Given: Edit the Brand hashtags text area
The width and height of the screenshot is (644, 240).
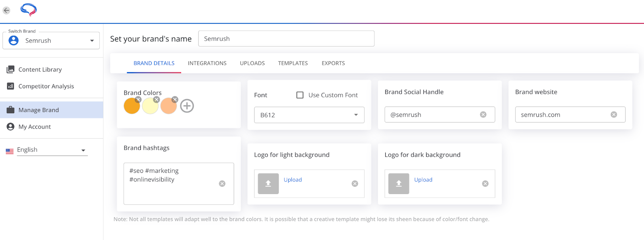Looking at the screenshot, I should 179,184.
